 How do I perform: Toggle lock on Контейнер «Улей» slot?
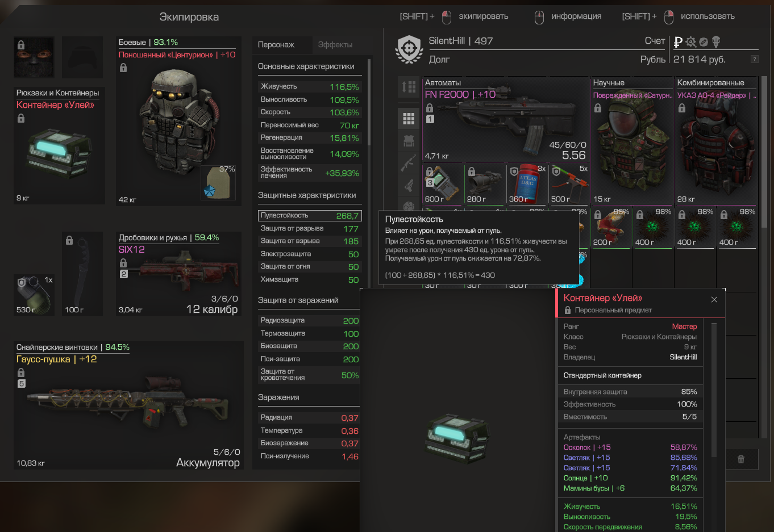pos(21,118)
